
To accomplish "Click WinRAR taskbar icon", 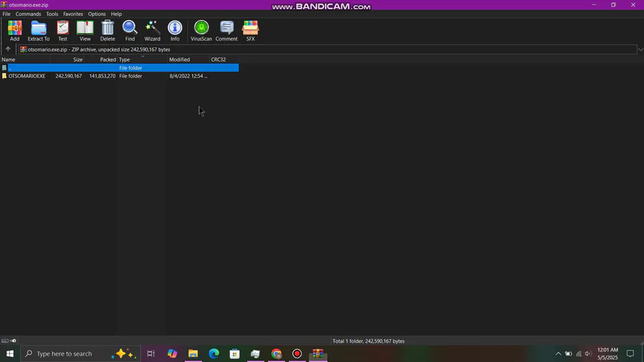I will (x=318, y=353).
